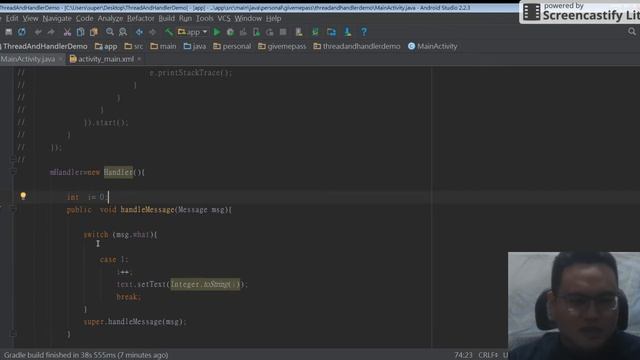The image size is (640, 360).
Task: Collapse the handleMessage method fold marker
Action: coord(13,209)
